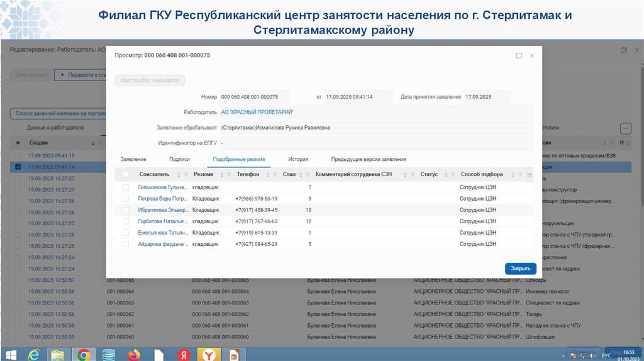644x361 pixels.
Task: Filter the Телефон column
Action: [275, 175]
